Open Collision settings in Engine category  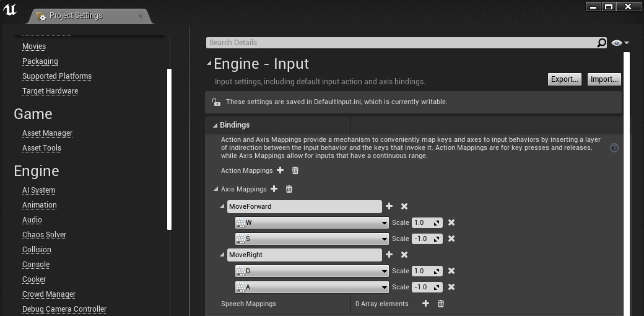(37, 250)
